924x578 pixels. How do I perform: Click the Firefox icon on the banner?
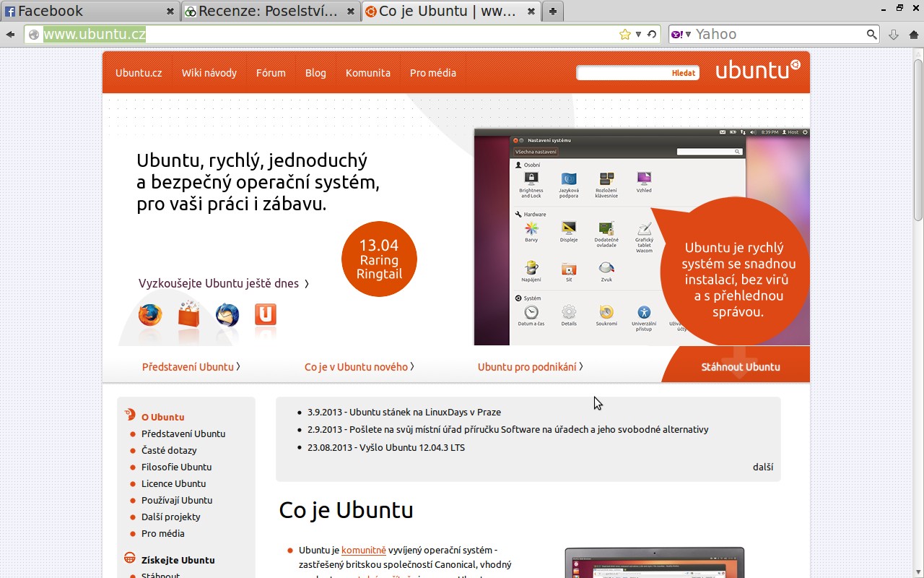point(150,315)
